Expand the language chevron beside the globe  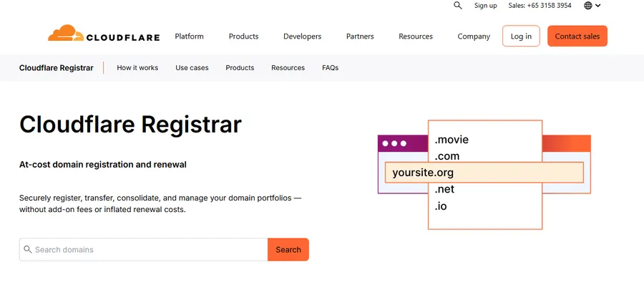click(x=598, y=6)
